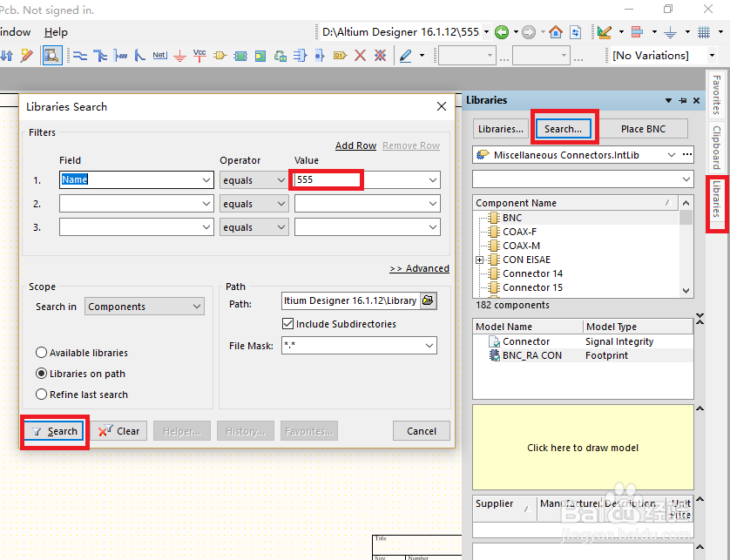The height and width of the screenshot is (560, 730).
Task: Open the utility drawing tools icon
Action: pyautogui.click(x=605, y=32)
